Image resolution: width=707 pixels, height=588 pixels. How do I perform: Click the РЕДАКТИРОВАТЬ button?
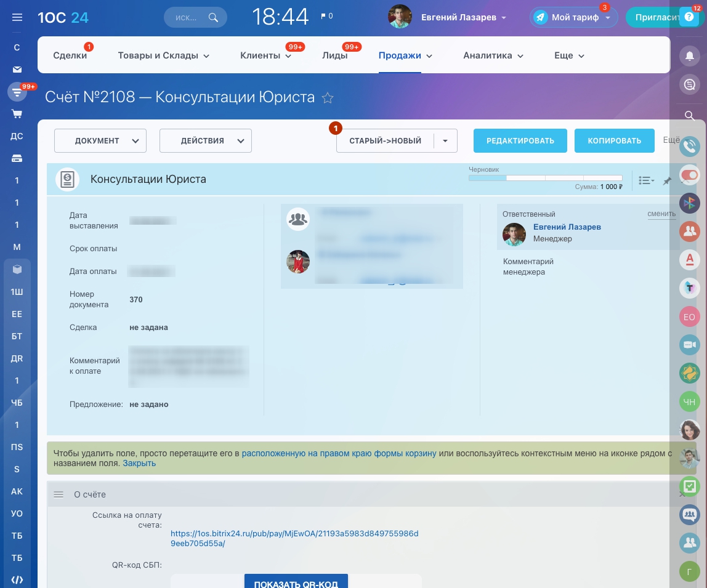pos(520,140)
